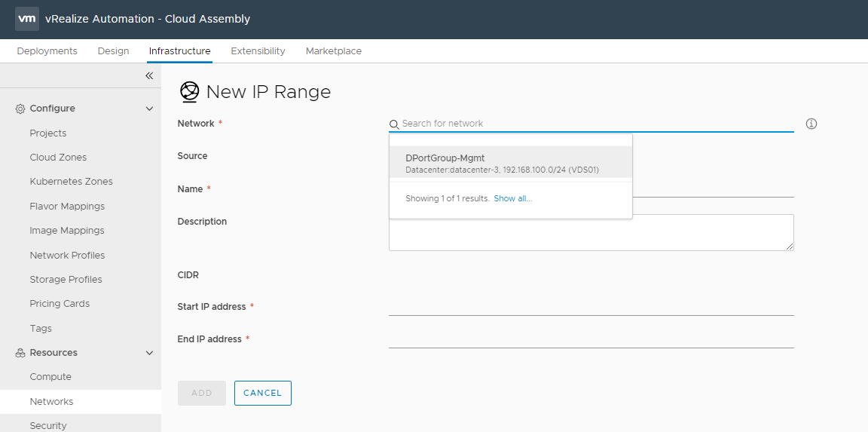The width and height of the screenshot is (868, 432).
Task: Select the Infrastructure tab
Action: click(x=180, y=51)
